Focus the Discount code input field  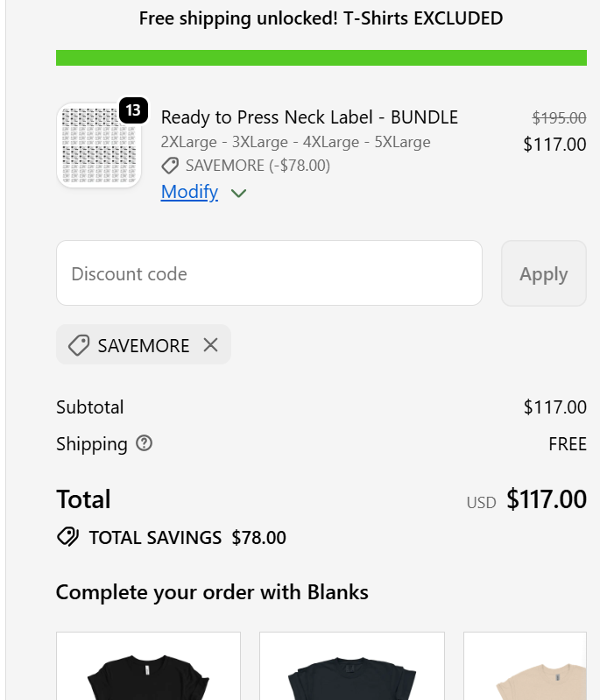pyautogui.click(x=269, y=273)
